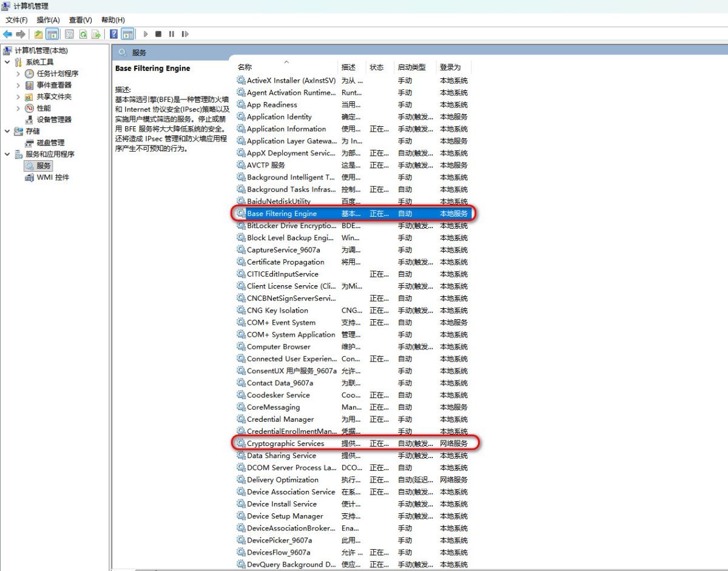Click the Refresh toolbar icon
The width and height of the screenshot is (728, 571).
pyautogui.click(x=83, y=35)
